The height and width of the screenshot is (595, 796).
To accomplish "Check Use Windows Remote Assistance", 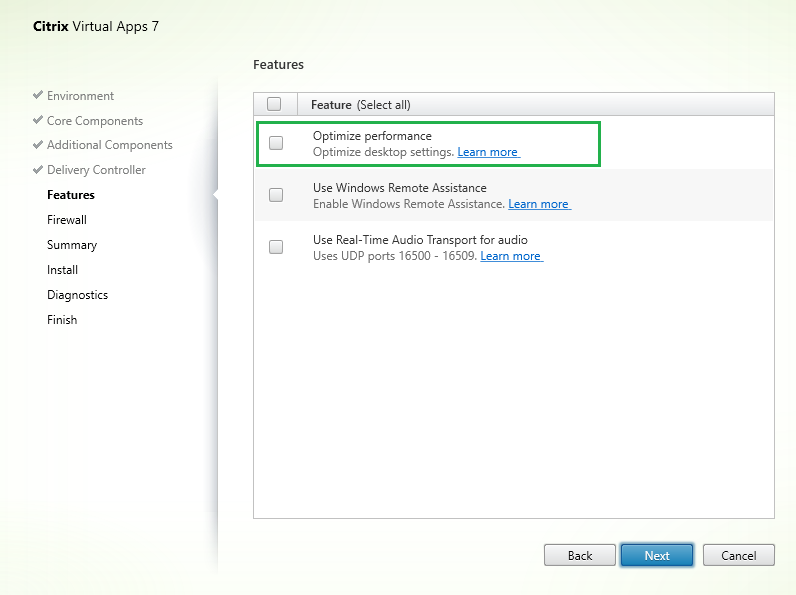I will pos(276,195).
